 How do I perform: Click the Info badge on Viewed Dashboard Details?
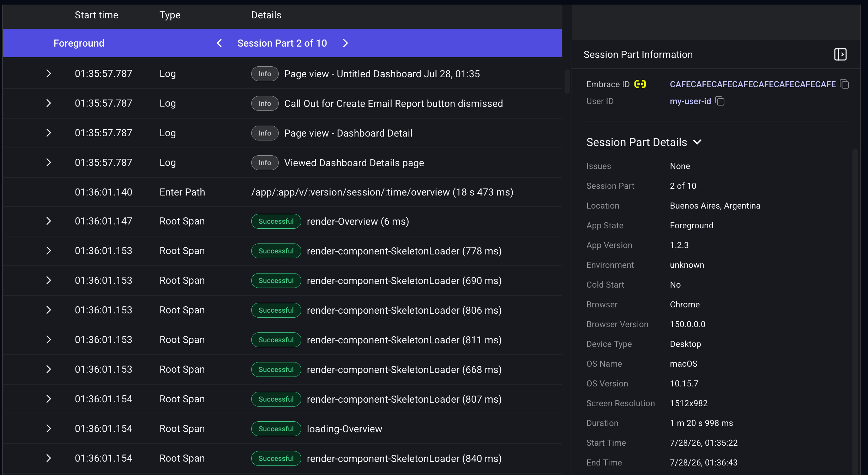(x=265, y=163)
